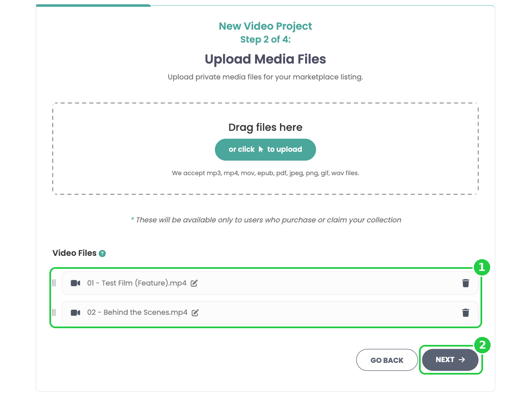The height and width of the screenshot is (398, 532).
Task: Go back with the GO BACK button
Action: coord(387,360)
